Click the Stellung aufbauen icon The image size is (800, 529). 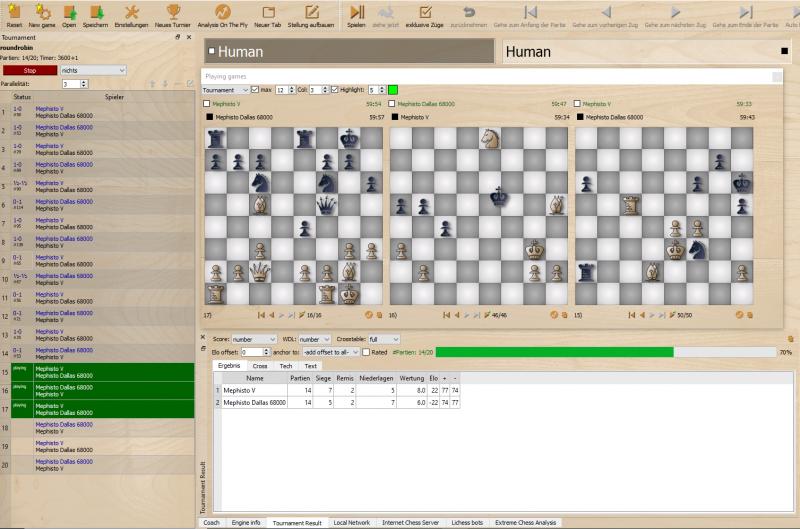[x=311, y=13]
